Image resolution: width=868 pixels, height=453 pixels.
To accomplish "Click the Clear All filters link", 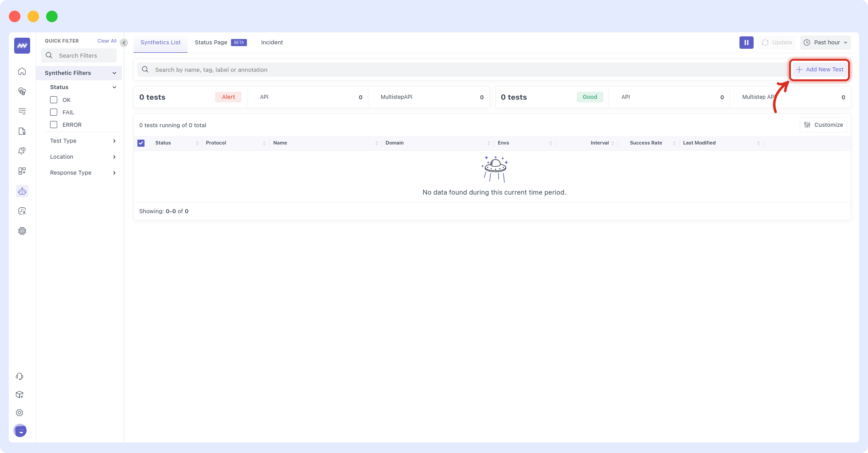I will (x=107, y=41).
